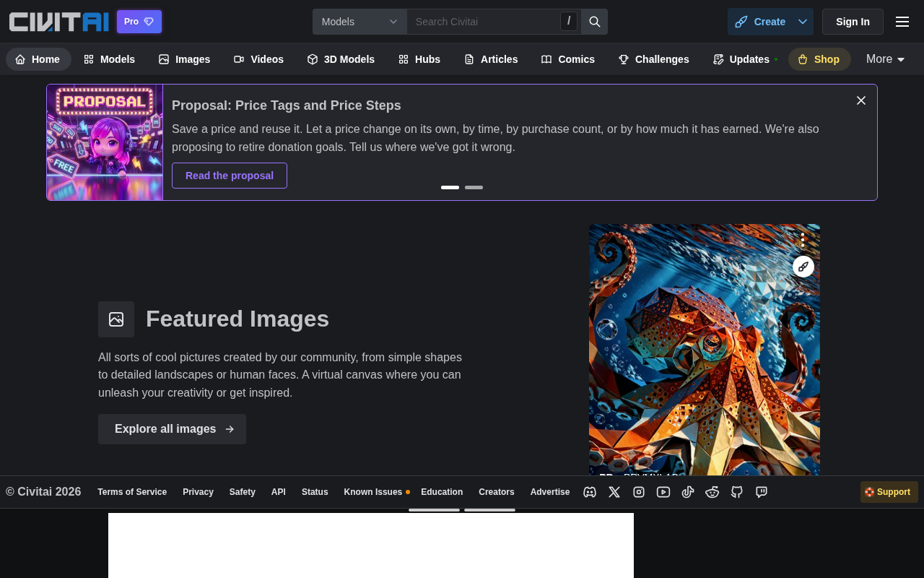
Task: Open the GitHub link in footer
Action: [x=737, y=492]
